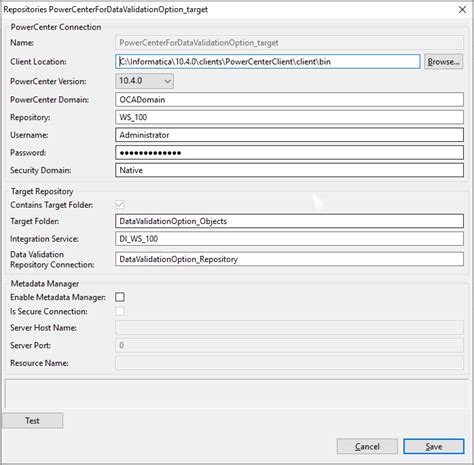Click the Repository field containing WS_100
The width and height of the screenshot is (474, 465).
289,117
